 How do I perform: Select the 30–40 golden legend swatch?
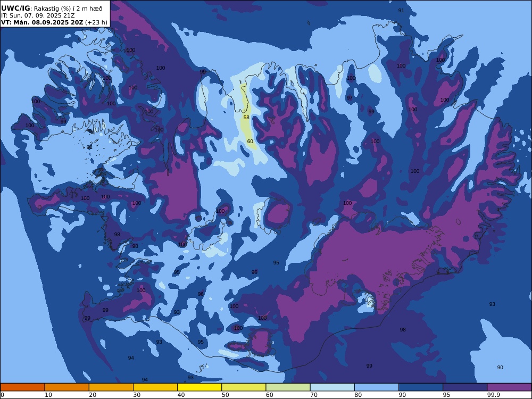point(155,387)
